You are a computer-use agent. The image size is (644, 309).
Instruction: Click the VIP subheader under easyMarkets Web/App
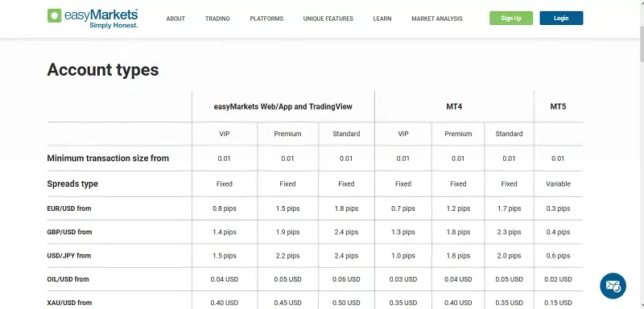(225, 134)
